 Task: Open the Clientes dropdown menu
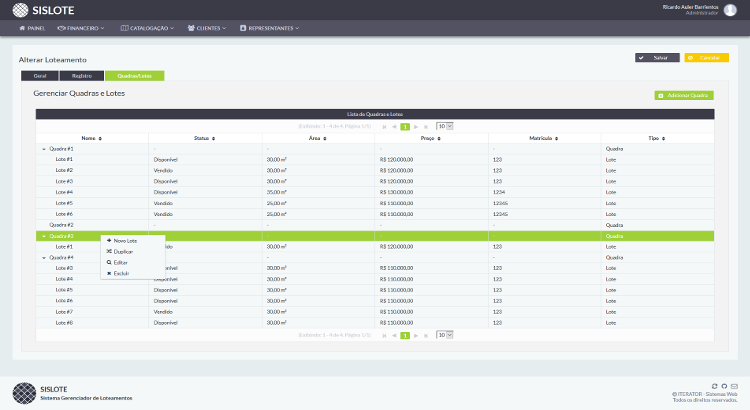tap(207, 28)
